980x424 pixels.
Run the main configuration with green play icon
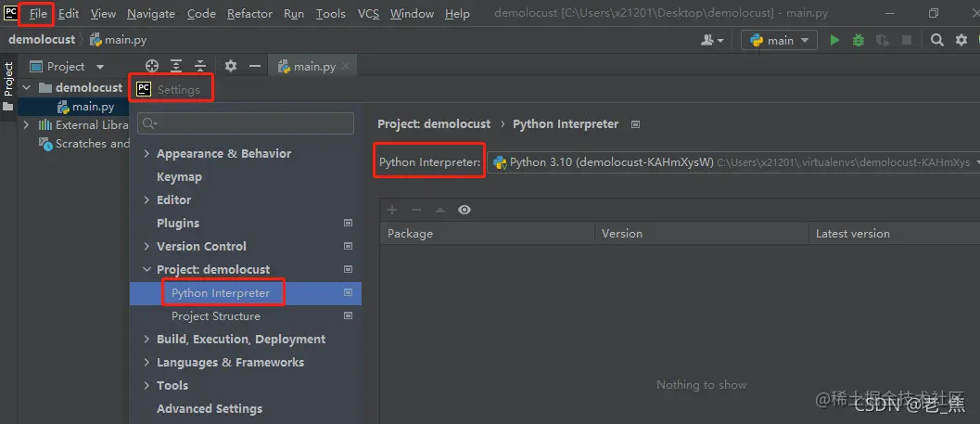834,40
